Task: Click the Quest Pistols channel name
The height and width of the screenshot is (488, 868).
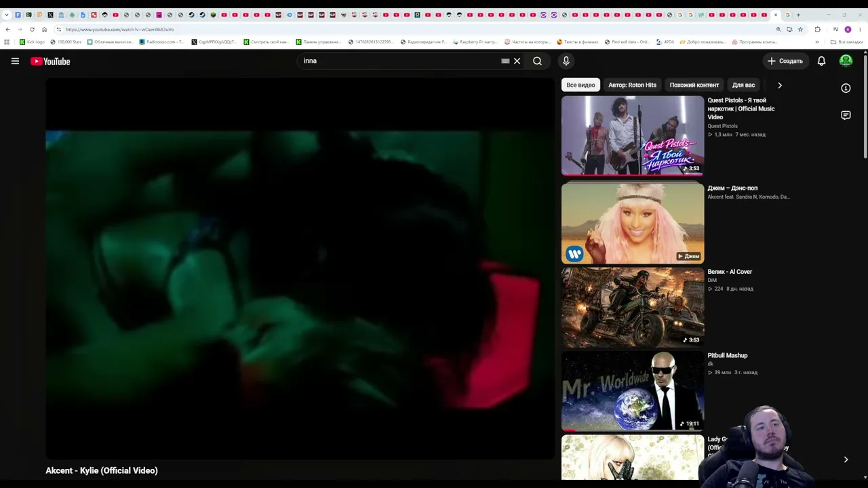Action: pos(723,126)
